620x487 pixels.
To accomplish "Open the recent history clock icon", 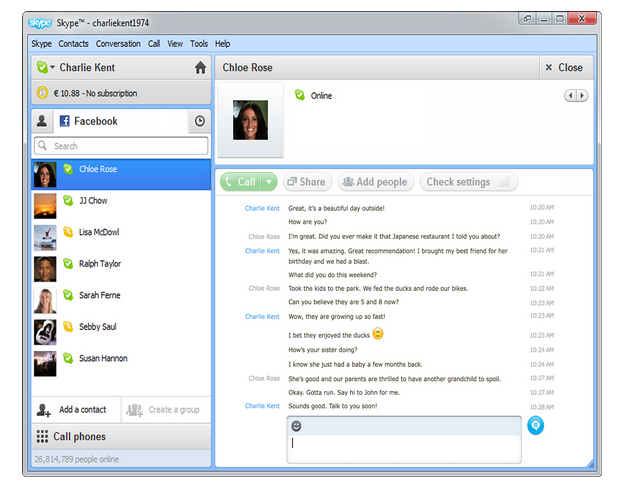I will click(x=199, y=121).
